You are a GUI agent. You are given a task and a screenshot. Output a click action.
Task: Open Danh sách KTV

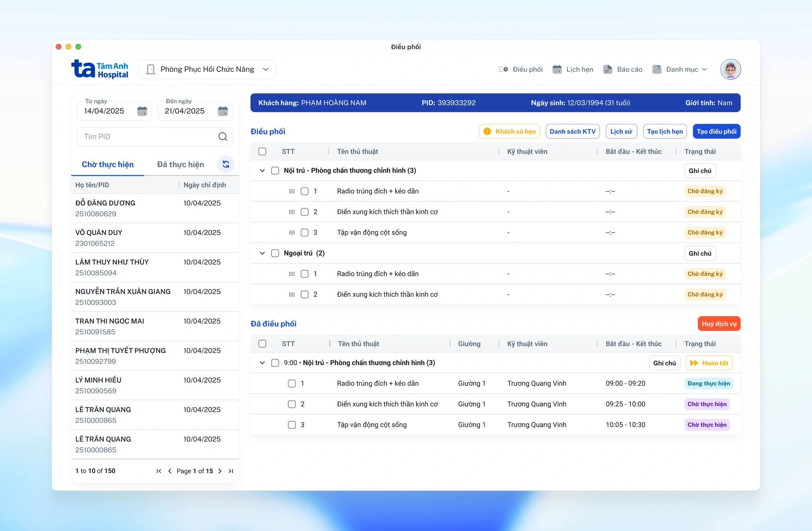pyautogui.click(x=572, y=132)
